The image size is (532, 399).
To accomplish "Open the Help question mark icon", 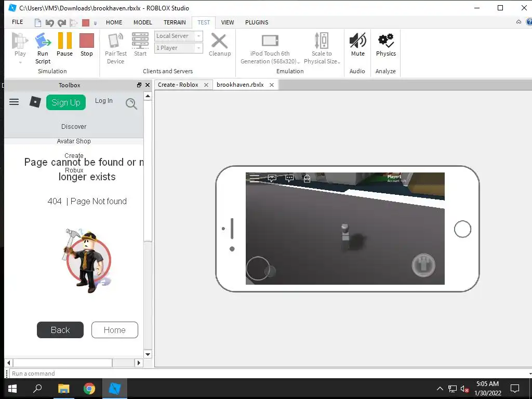I will coord(529,22).
